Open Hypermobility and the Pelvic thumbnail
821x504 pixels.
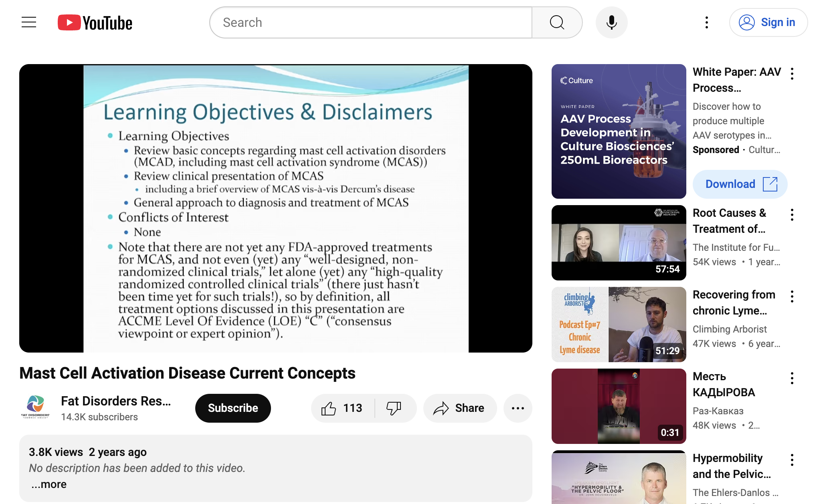(619, 477)
